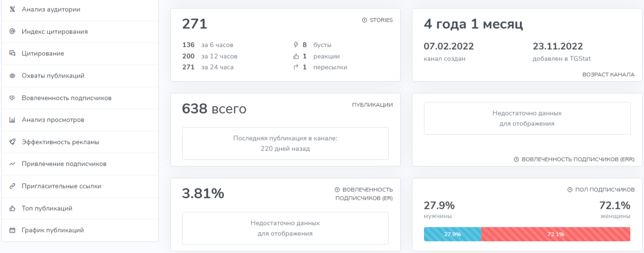Viewport: 644px width, 253px height.
Task: Click the blue 27.9% male bar segment
Action: coord(452,234)
